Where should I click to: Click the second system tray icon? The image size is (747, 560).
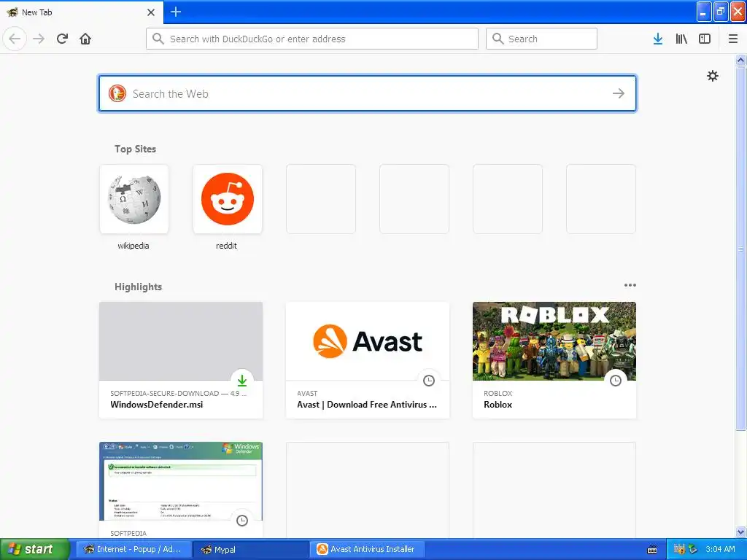tap(692, 549)
